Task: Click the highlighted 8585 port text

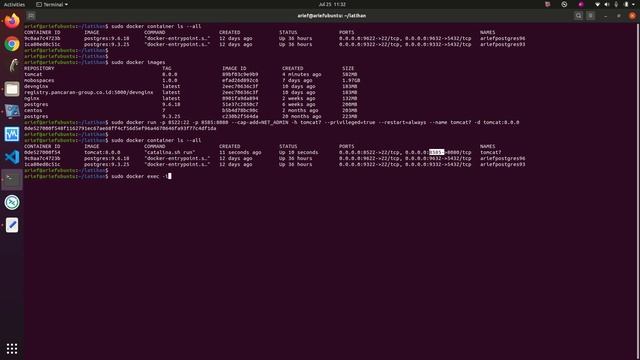Action: pos(436,152)
